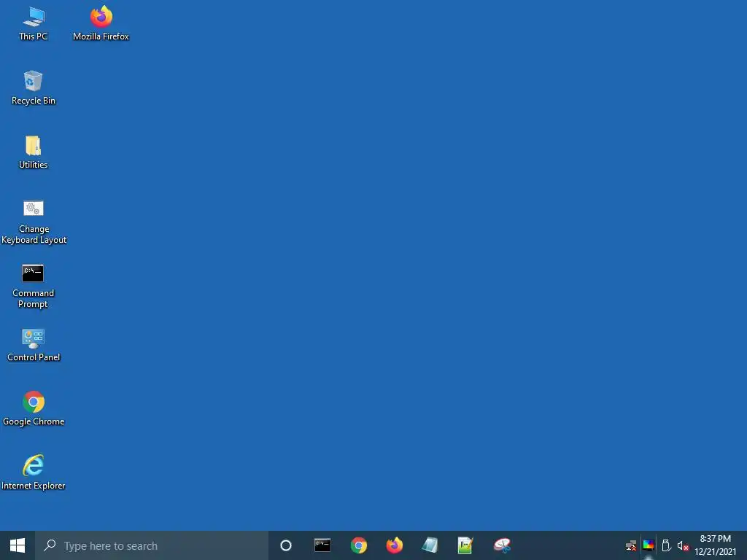The height and width of the screenshot is (560, 747).
Task: Open the Windows Start menu
Action: (18, 545)
